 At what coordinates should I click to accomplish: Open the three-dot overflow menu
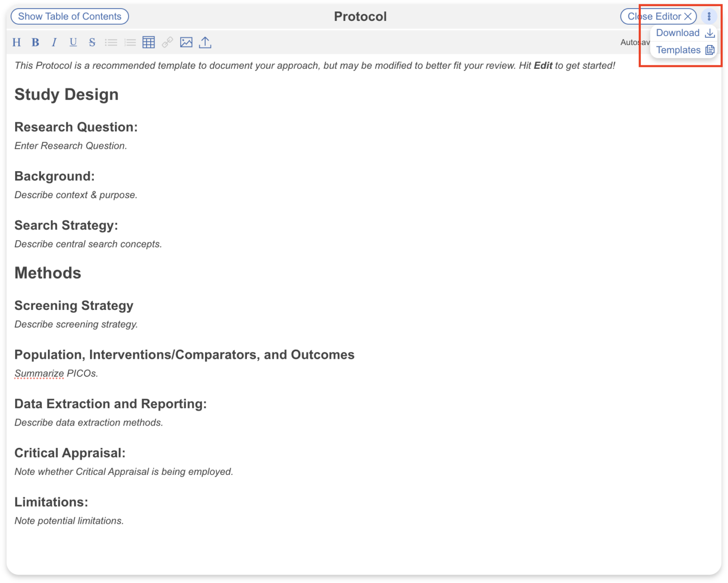point(709,16)
